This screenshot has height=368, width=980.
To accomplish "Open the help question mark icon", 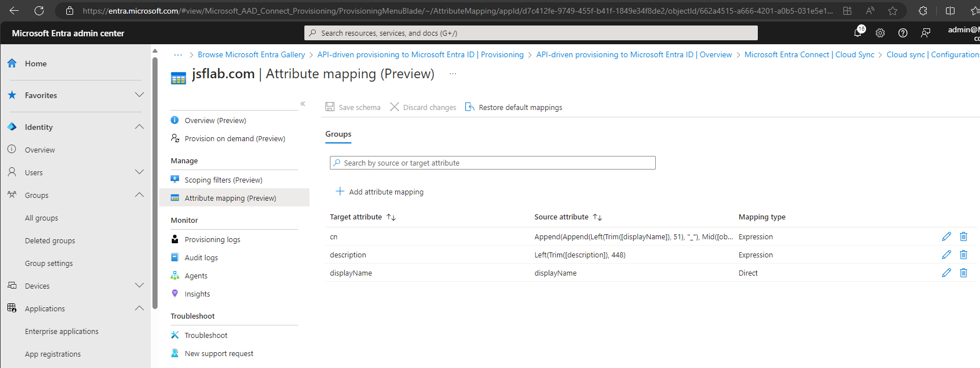I will (x=903, y=33).
